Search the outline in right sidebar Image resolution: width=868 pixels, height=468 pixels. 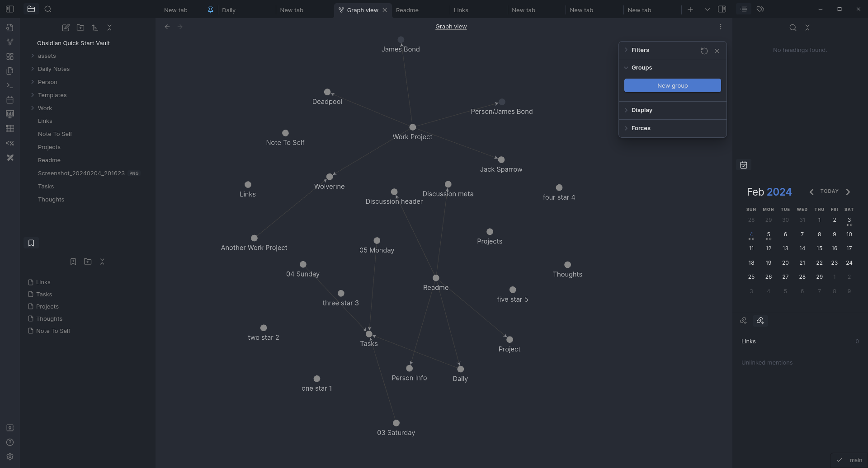(x=793, y=28)
